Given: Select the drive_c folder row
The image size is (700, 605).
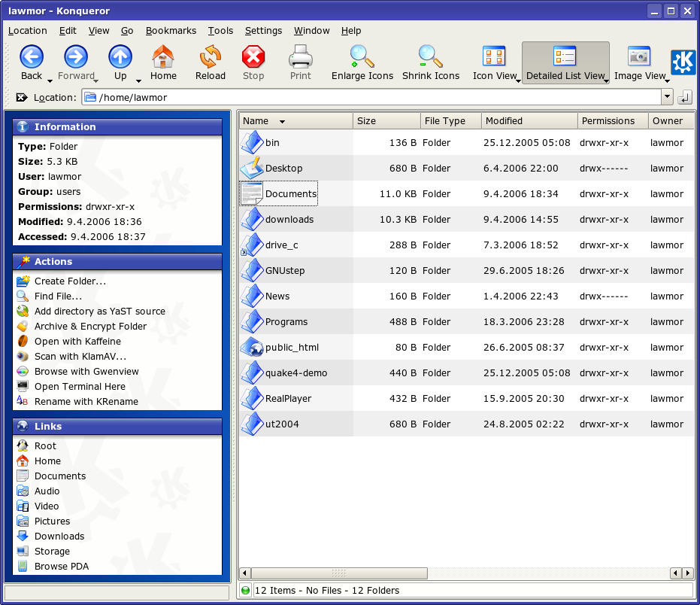Looking at the screenshot, I should (x=466, y=245).
